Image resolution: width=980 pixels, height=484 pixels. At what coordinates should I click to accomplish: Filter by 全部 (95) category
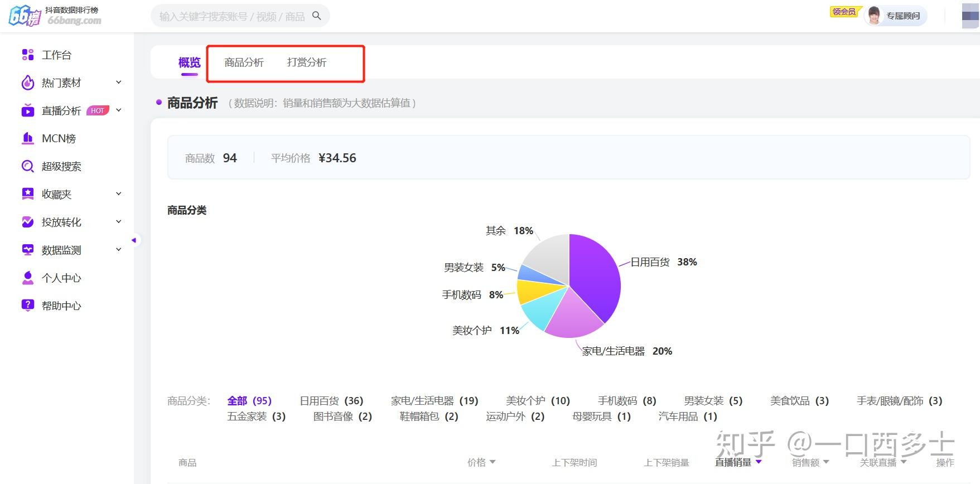coord(249,401)
